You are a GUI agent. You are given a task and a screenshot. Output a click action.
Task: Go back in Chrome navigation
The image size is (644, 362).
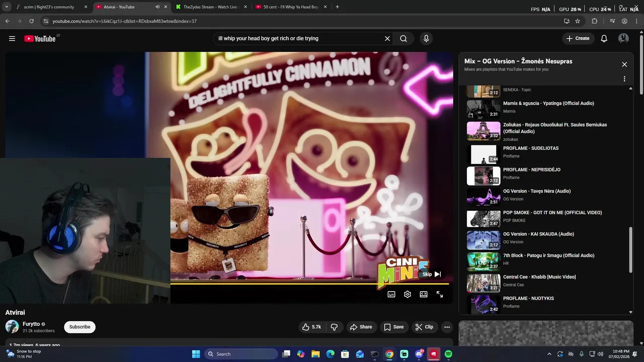8,21
